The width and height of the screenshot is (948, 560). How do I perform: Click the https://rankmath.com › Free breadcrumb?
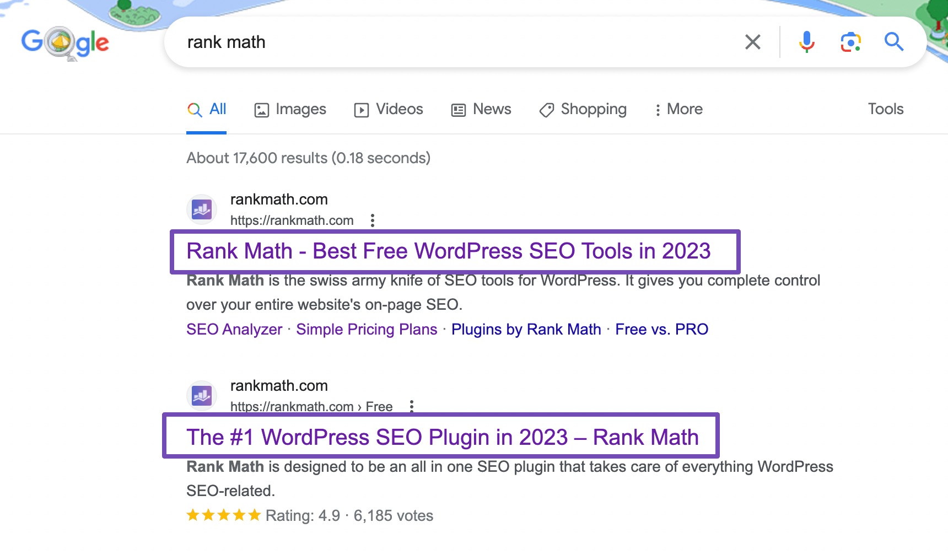[311, 407]
